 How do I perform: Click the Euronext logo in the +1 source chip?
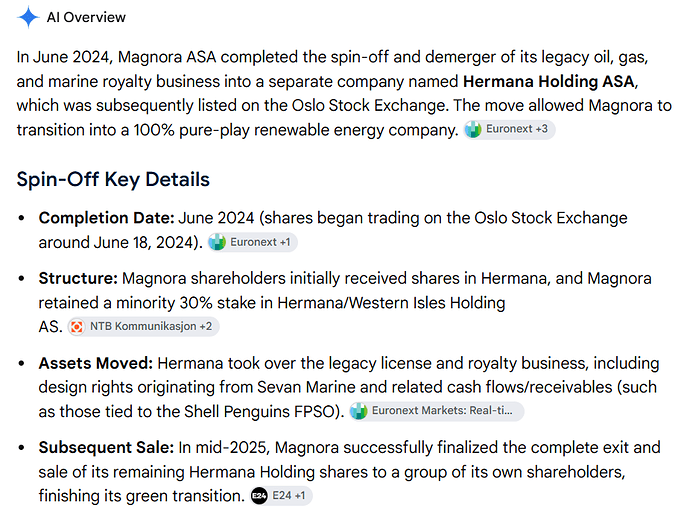217,242
